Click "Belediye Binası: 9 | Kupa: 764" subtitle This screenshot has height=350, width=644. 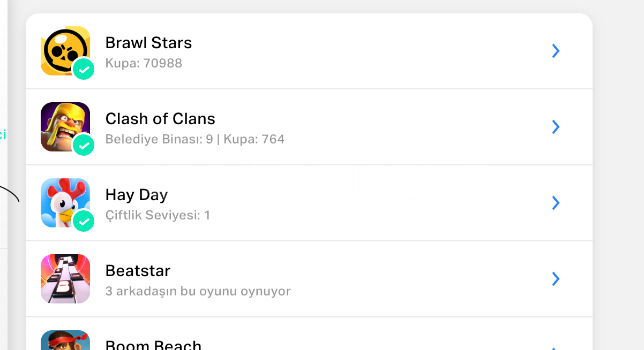pos(195,140)
